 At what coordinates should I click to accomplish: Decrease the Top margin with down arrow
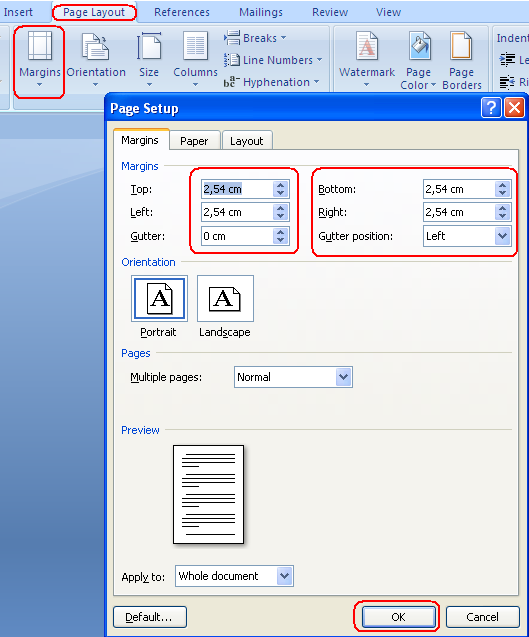click(x=280, y=193)
